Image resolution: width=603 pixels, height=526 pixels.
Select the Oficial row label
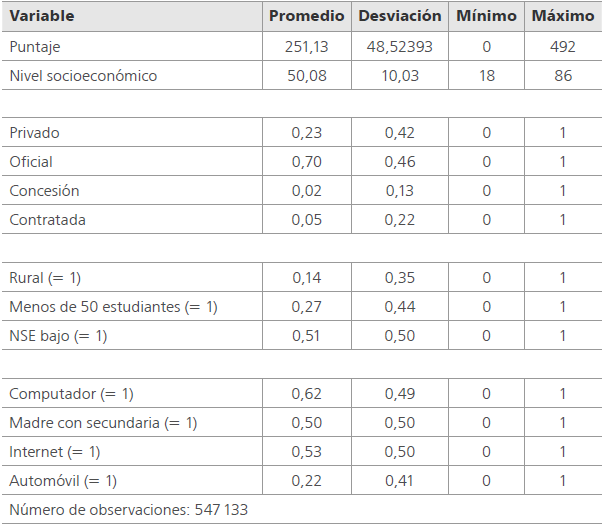[31, 162]
